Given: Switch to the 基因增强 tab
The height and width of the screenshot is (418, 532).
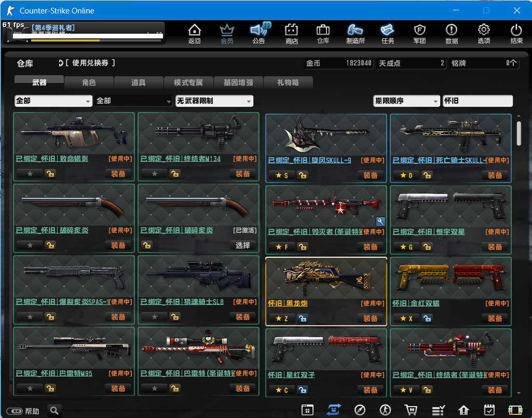Looking at the screenshot, I should point(238,82).
